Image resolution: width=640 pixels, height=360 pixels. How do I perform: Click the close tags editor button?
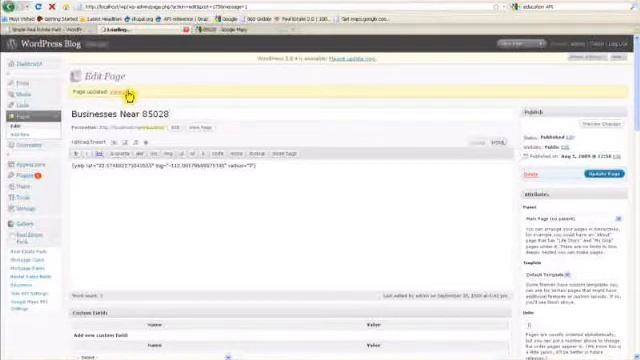(284, 154)
